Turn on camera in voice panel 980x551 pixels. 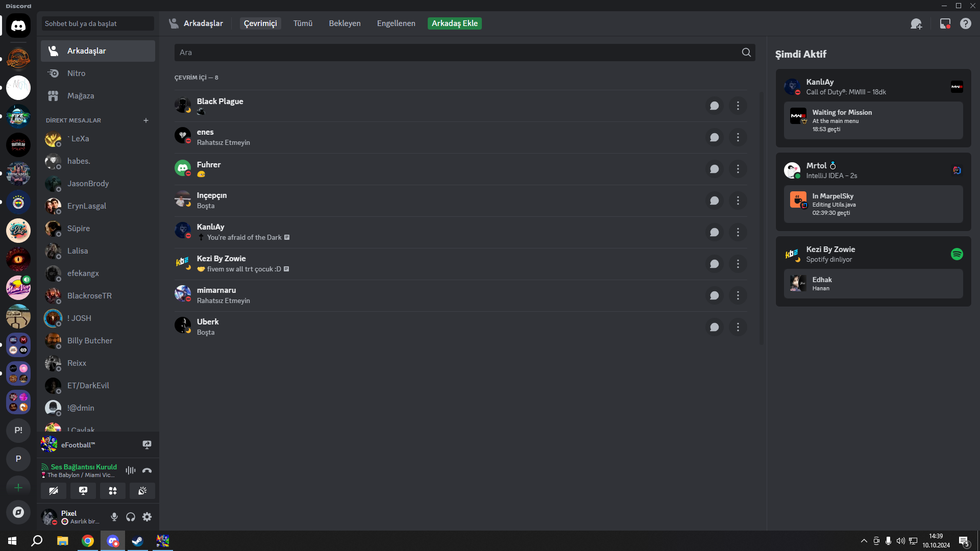click(x=54, y=491)
